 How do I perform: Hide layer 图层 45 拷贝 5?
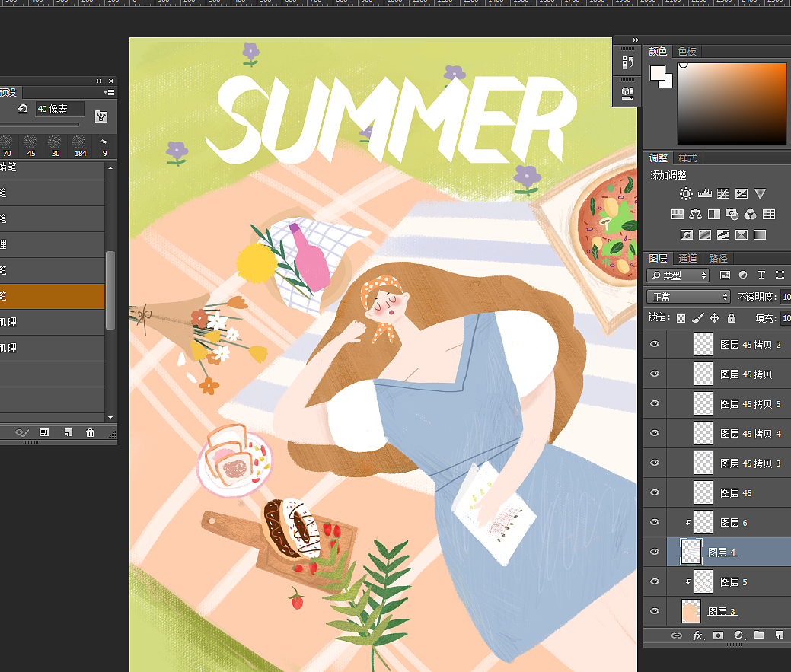tap(655, 403)
